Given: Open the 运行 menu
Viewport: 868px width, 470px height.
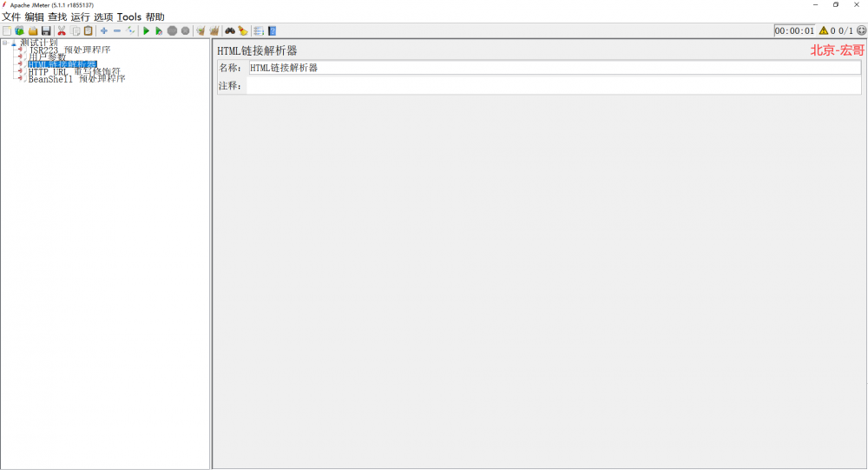Looking at the screenshot, I should 80,17.
